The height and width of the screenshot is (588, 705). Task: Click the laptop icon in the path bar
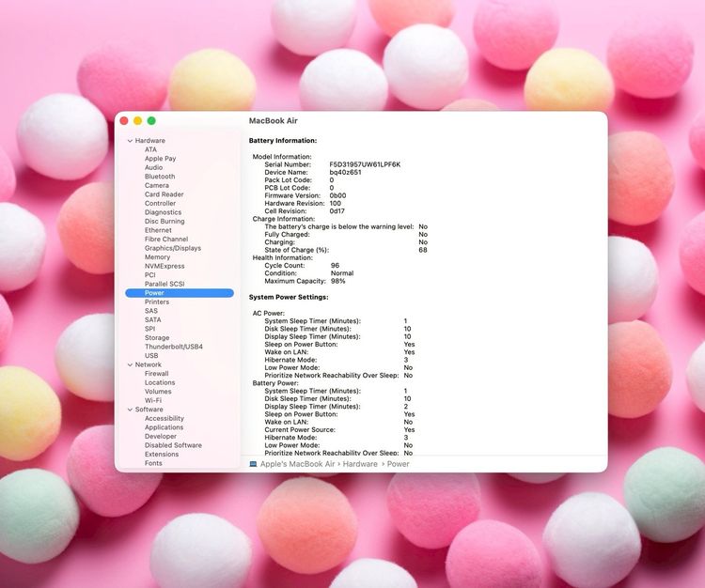coord(253,464)
